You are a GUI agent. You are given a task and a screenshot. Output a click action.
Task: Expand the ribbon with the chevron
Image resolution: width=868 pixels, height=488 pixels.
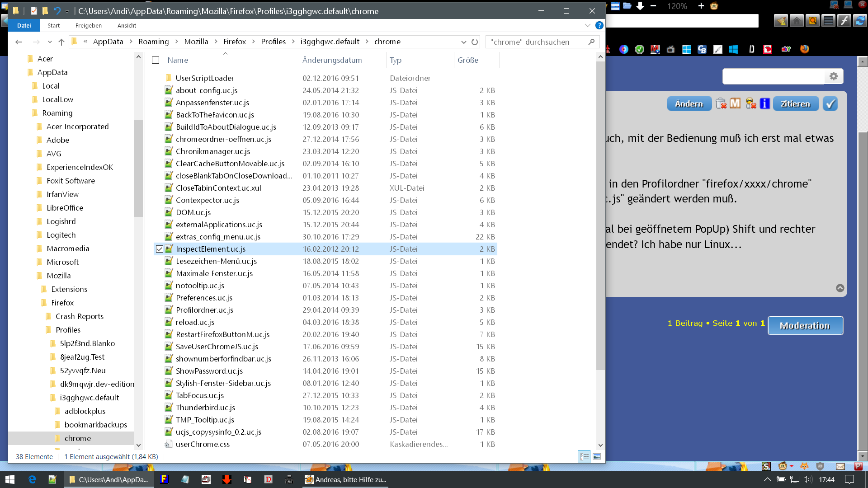587,25
